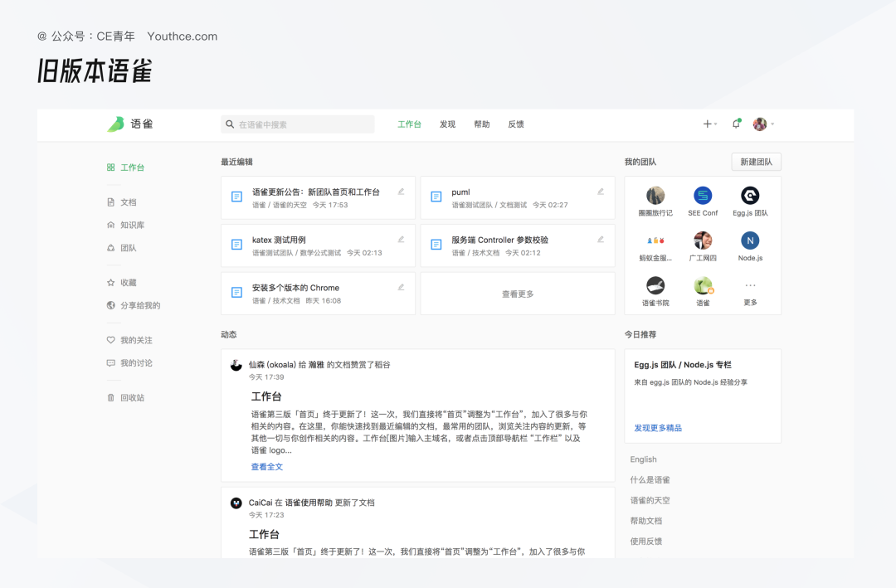
Task: Edit puml via its pencil icon
Action: tap(601, 192)
